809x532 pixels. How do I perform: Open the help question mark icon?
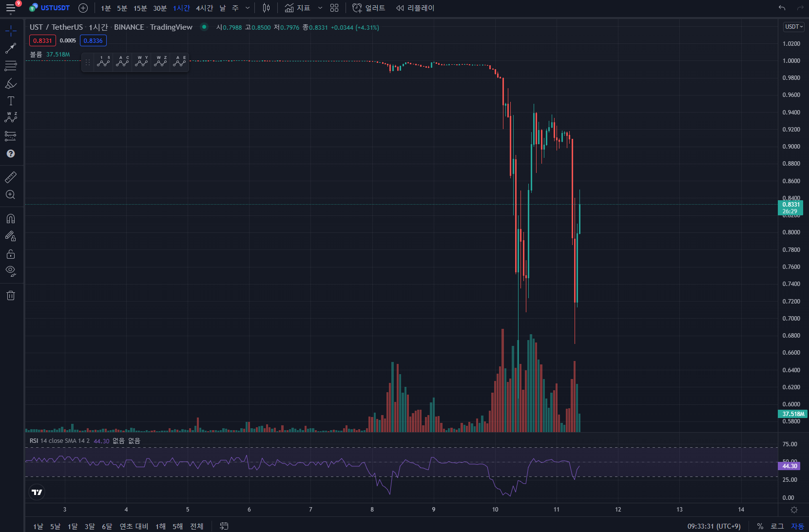tap(11, 153)
